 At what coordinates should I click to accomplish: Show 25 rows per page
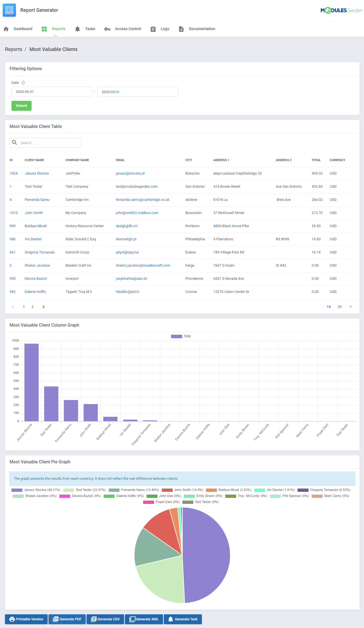point(339,307)
